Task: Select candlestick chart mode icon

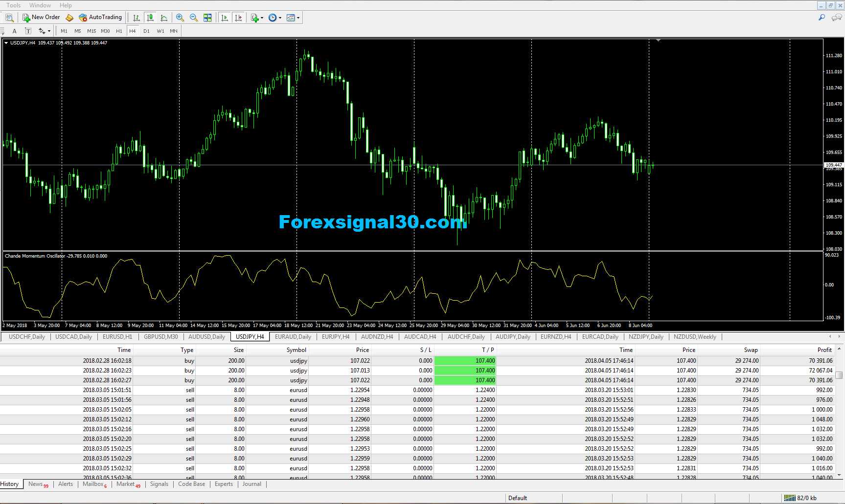Action: pyautogui.click(x=150, y=18)
